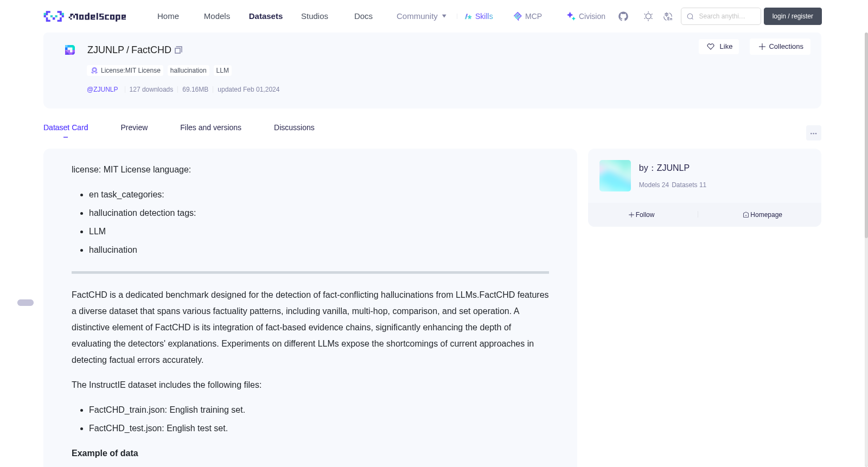This screenshot has height=467, width=868.
Task: Click the LLM tag
Action: coord(222,71)
